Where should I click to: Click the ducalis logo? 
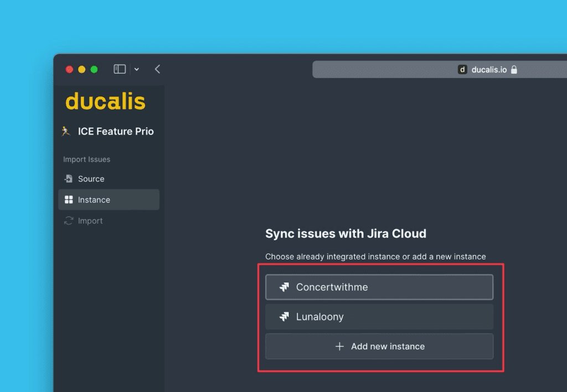tap(105, 101)
